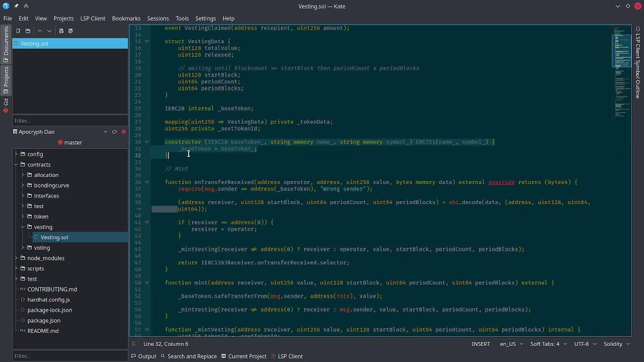The height and width of the screenshot is (362, 644).
Task: Expand the bondingcurve folder
Action: [x=23, y=186]
